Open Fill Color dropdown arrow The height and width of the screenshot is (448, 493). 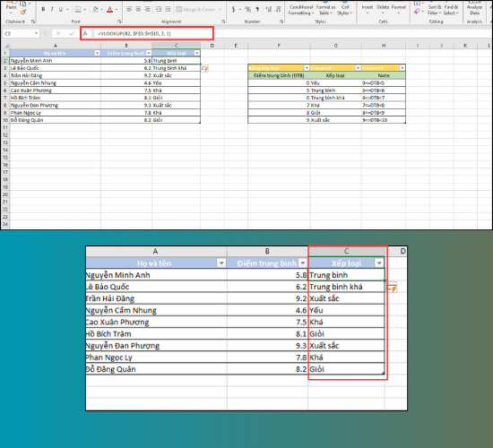point(102,10)
